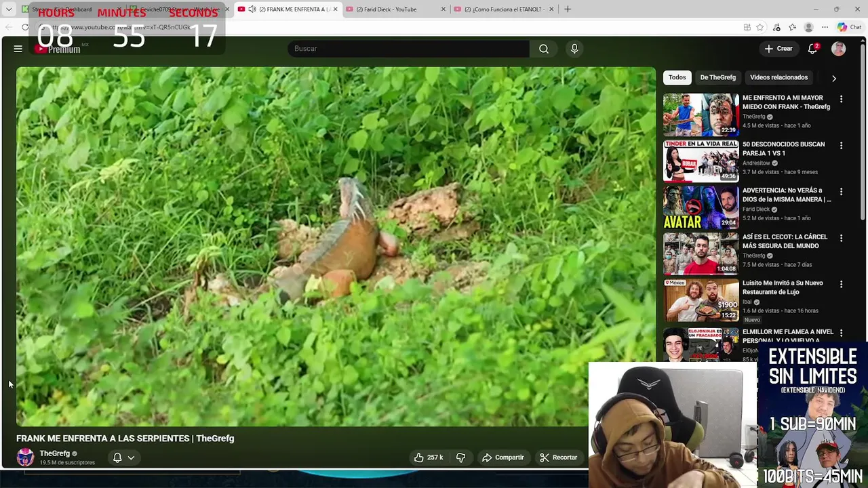
Task: Click the Crear button
Action: point(778,49)
